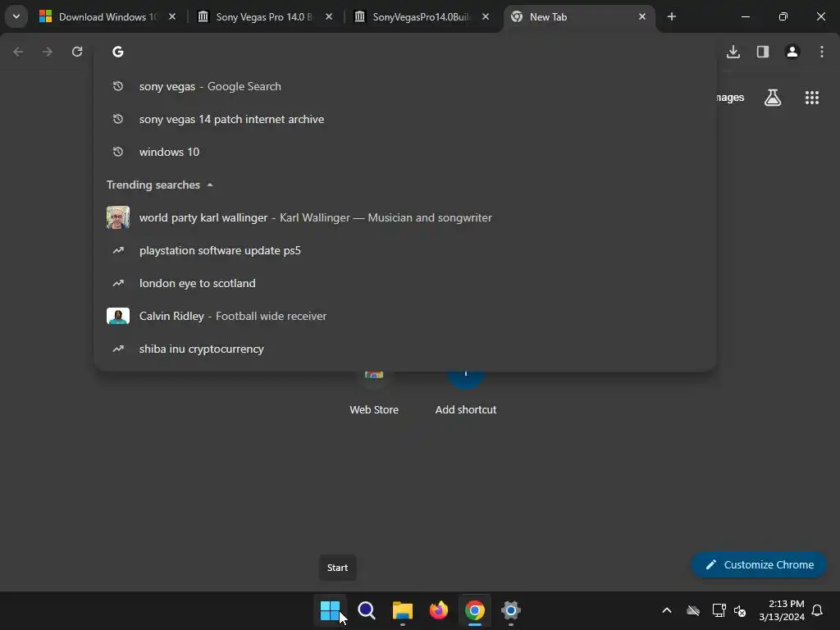The width and height of the screenshot is (840, 630).
Task: Open Google apps grid icon
Action: click(x=812, y=98)
